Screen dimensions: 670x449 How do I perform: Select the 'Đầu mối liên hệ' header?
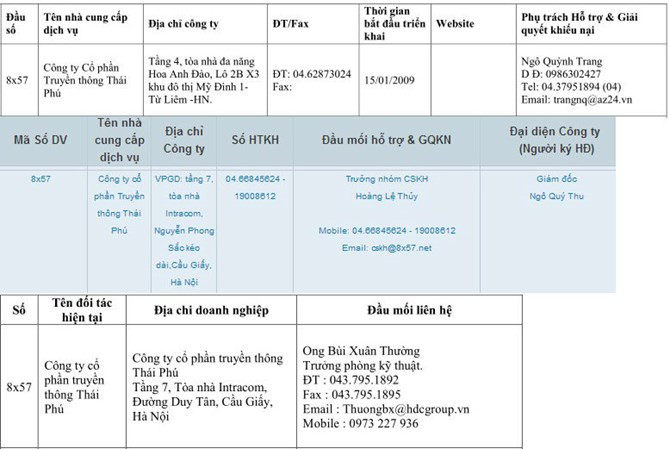409,310
